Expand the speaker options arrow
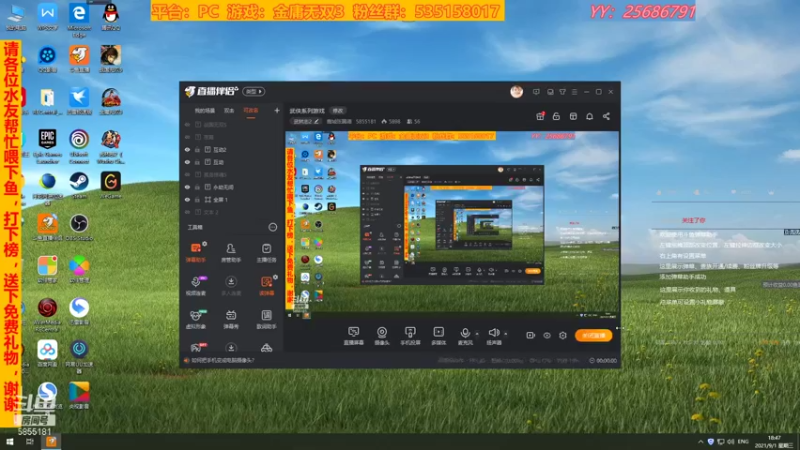Image resolution: width=800 pixels, height=450 pixels. pyautogui.click(x=506, y=334)
